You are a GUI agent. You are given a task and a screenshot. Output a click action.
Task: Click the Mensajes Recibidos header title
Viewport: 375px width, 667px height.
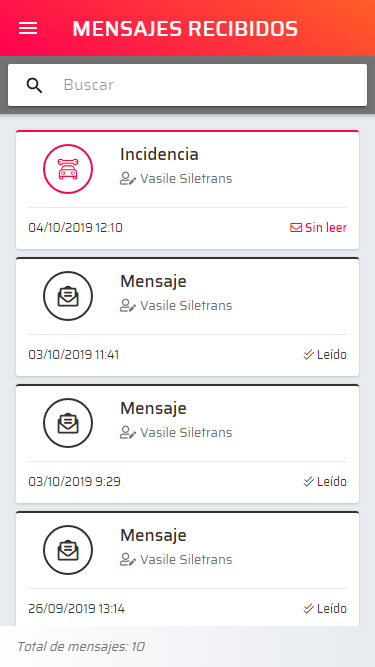[x=185, y=29]
